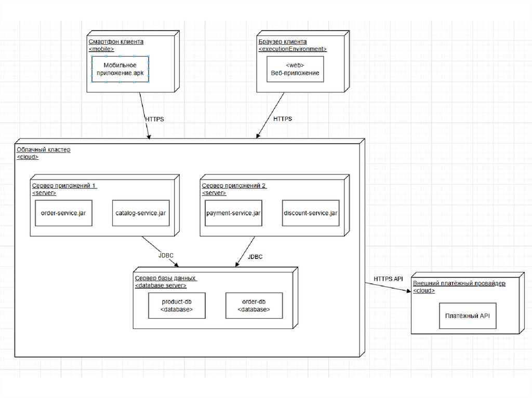Viewport: 532px width, 398px height.
Task: Click '<server>' under Сервер приложений 1
Action: click(44, 193)
